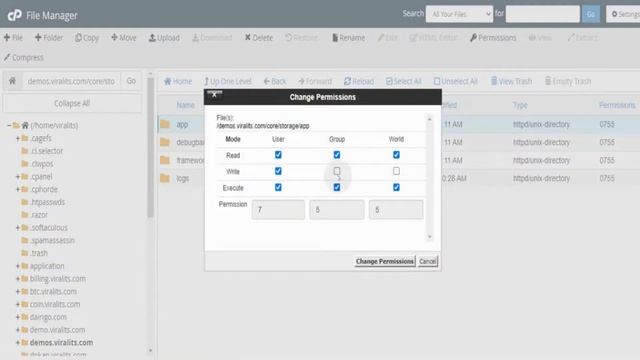Toggle User Read permission checkbox

pos(278,155)
